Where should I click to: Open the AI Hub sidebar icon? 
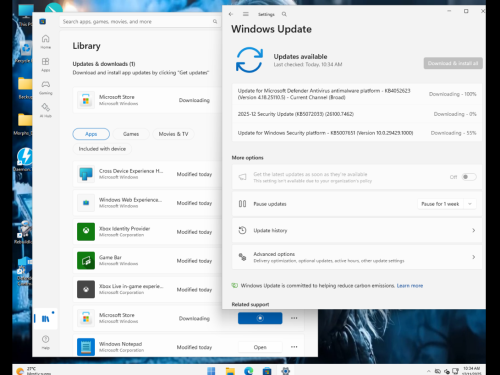click(46, 110)
